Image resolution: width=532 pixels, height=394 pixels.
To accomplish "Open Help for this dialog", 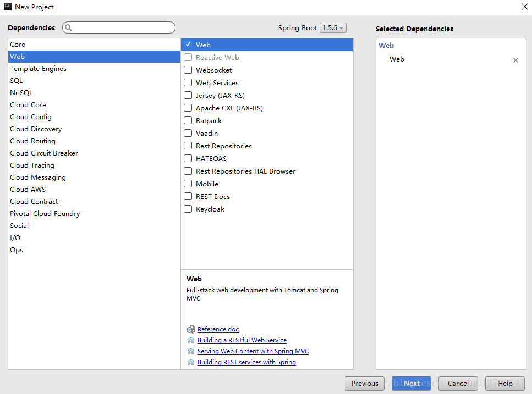I will point(505,383).
